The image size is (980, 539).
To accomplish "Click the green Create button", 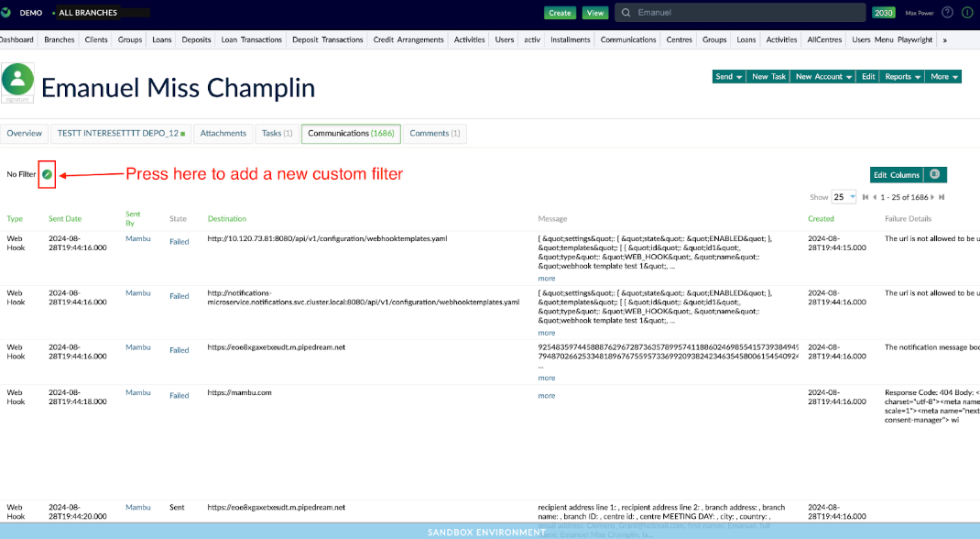I will tap(561, 13).
